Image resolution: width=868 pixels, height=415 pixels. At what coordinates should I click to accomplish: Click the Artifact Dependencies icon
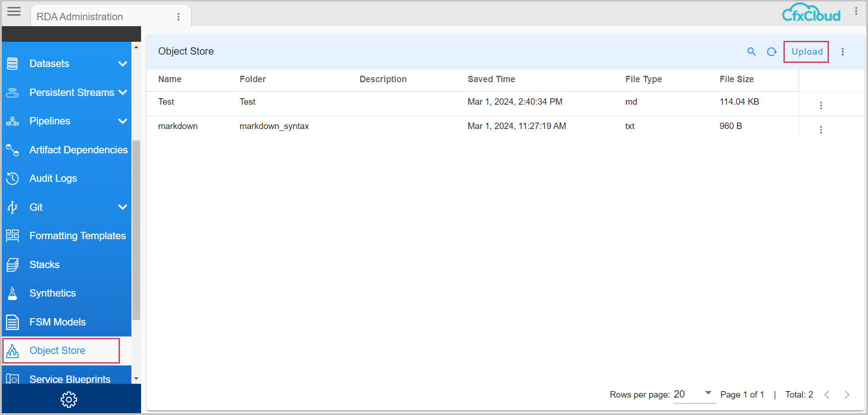[12, 150]
